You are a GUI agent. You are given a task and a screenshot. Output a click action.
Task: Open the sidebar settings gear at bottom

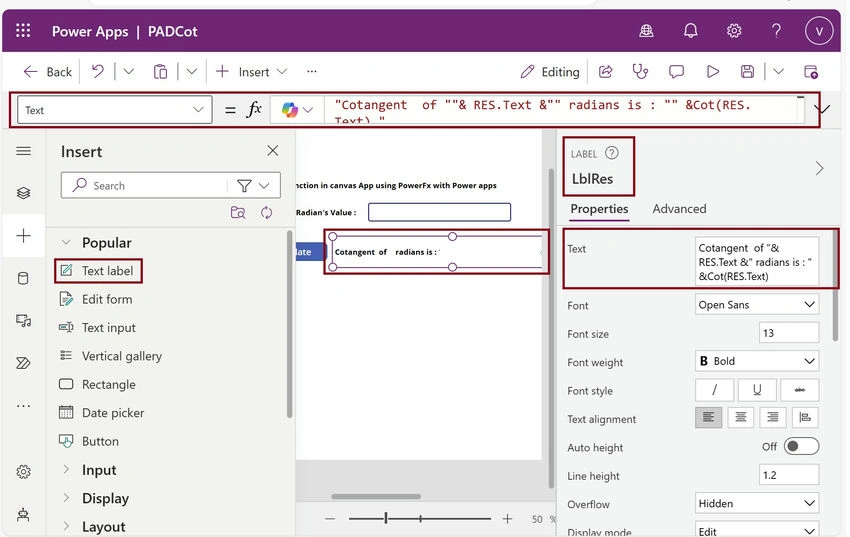[23, 472]
